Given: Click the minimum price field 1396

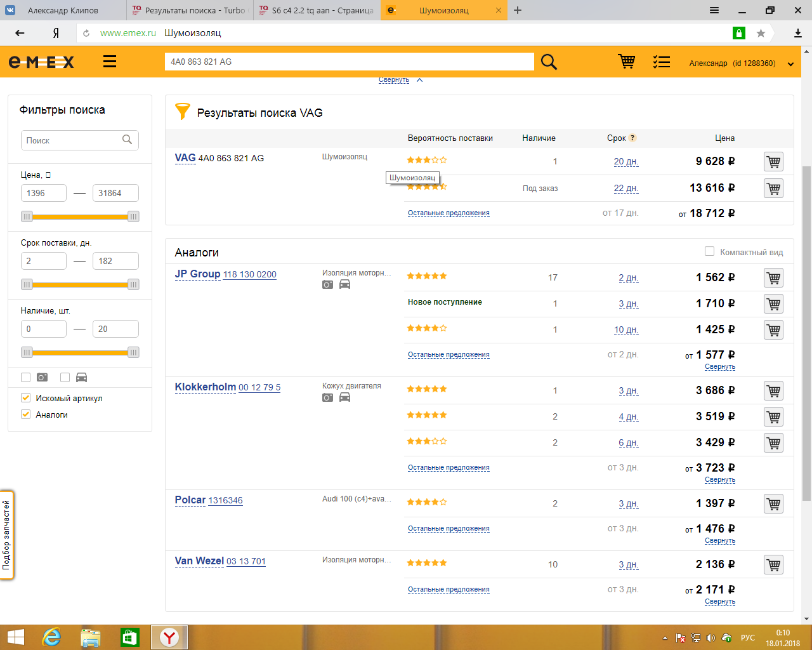Looking at the screenshot, I should pyautogui.click(x=43, y=193).
